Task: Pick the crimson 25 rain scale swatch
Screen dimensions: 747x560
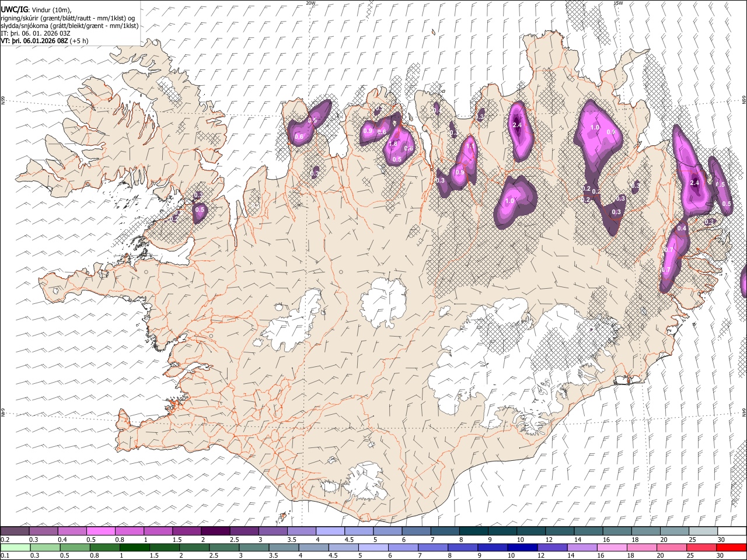Action: [x=701, y=547]
